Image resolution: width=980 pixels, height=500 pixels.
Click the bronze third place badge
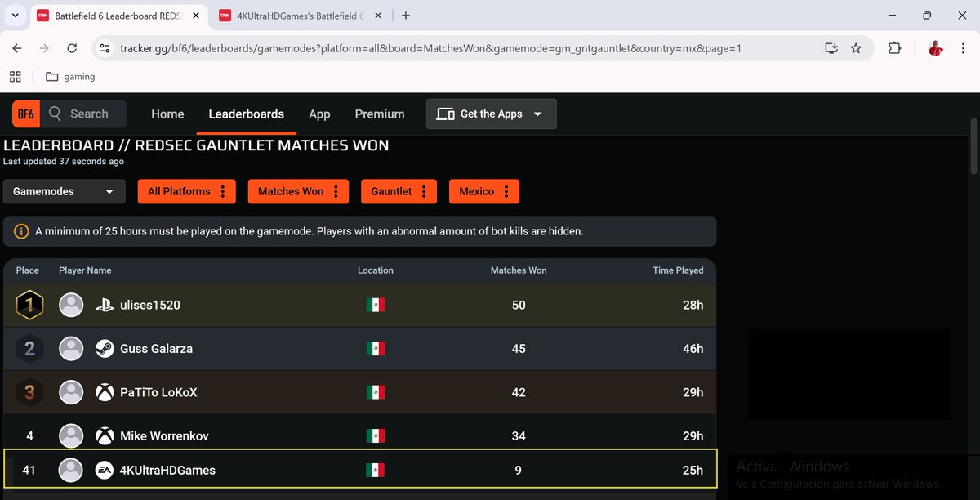tap(29, 392)
